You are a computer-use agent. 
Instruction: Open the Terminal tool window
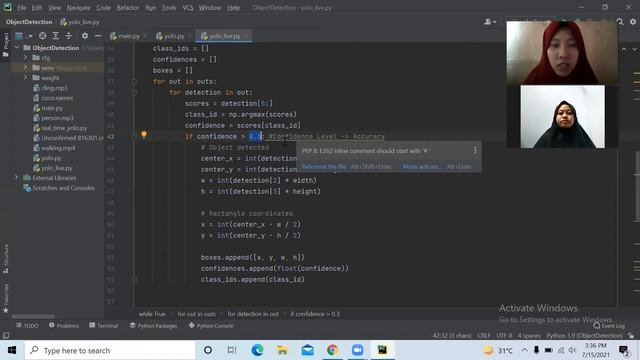point(104,326)
